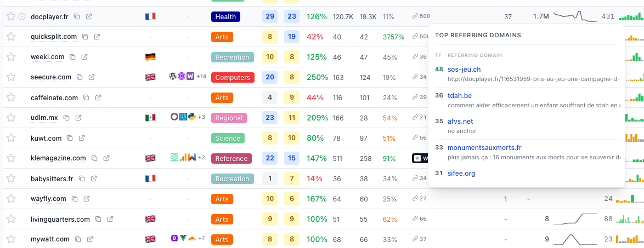This screenshot has width=644, height=248.
Task: Open quicksplit.com external link
Action: pos(97,37)
